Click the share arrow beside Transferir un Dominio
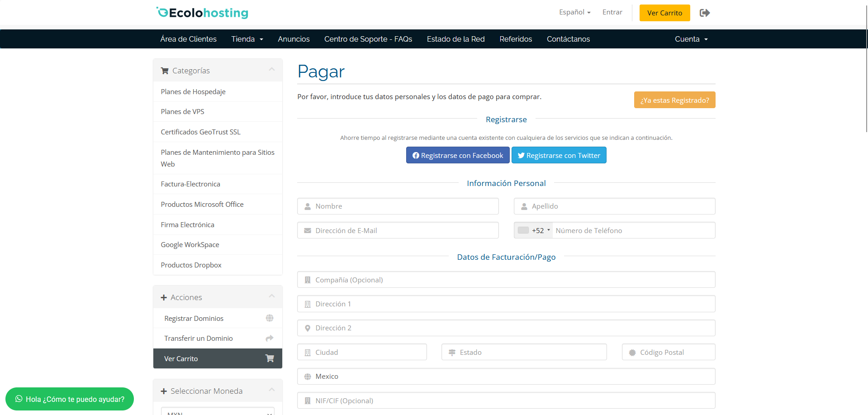 (270, 338)
